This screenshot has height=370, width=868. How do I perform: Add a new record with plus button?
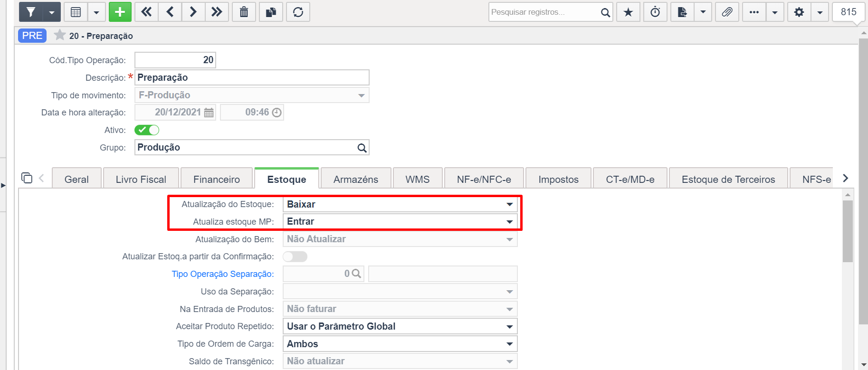click(120, 12)
